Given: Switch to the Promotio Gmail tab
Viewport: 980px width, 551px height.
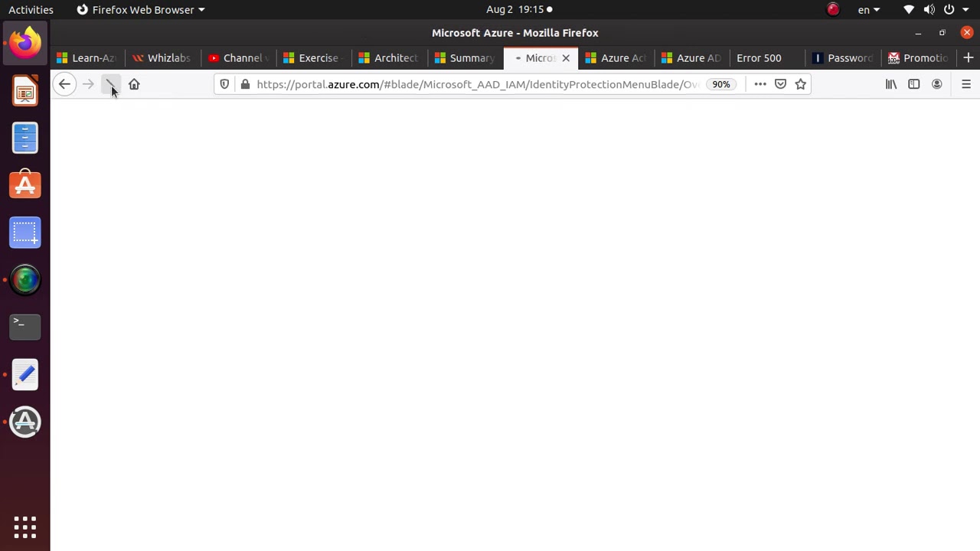Looking at the screenshot, I should 919,58.
